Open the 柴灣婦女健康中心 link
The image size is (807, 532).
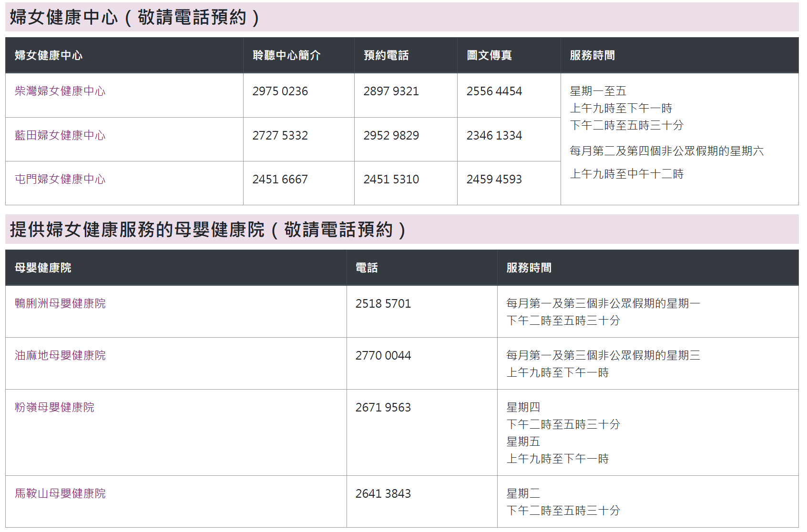[60, 91]
